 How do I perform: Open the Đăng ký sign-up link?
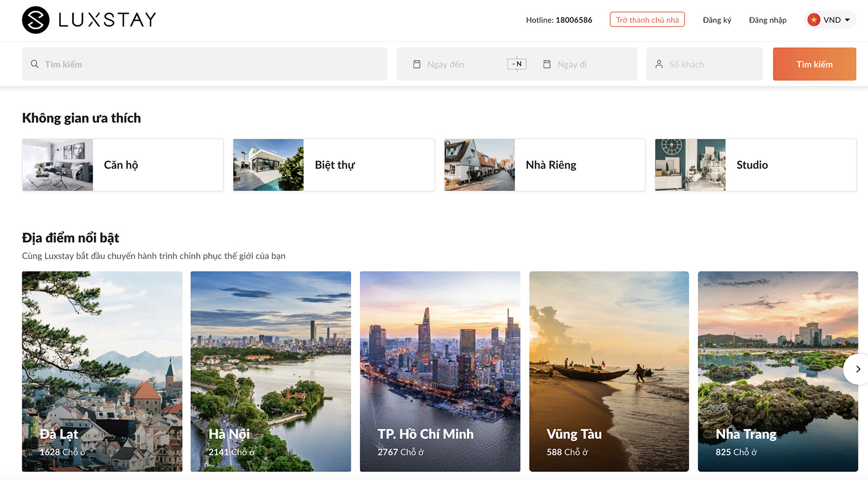[717, 20]
